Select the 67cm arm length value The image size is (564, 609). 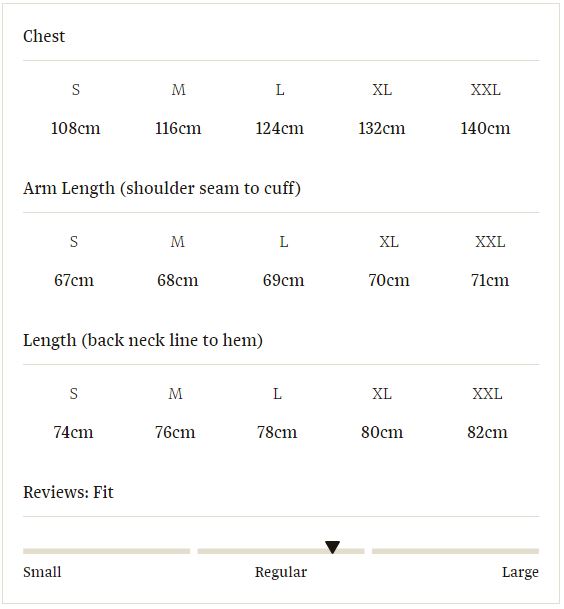tap(74, 280)
